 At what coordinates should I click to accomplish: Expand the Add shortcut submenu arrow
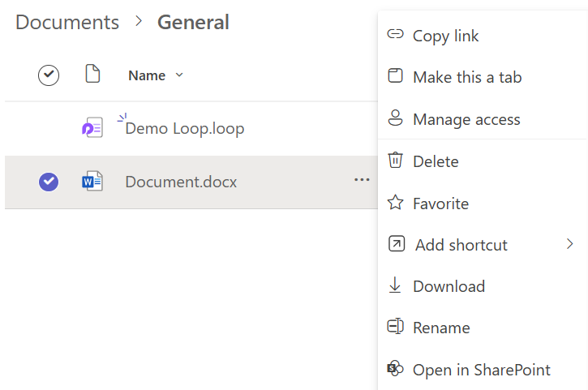[x=569, y=244]
